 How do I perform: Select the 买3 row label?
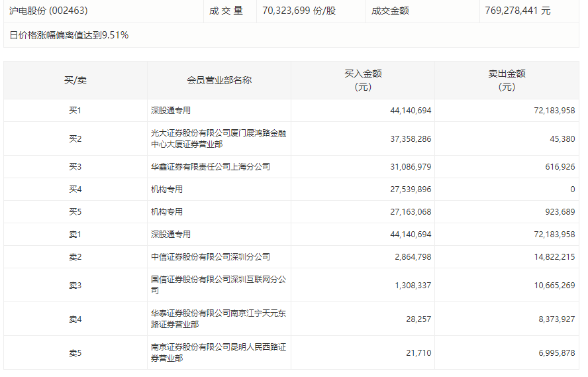(x=75, y=166)
